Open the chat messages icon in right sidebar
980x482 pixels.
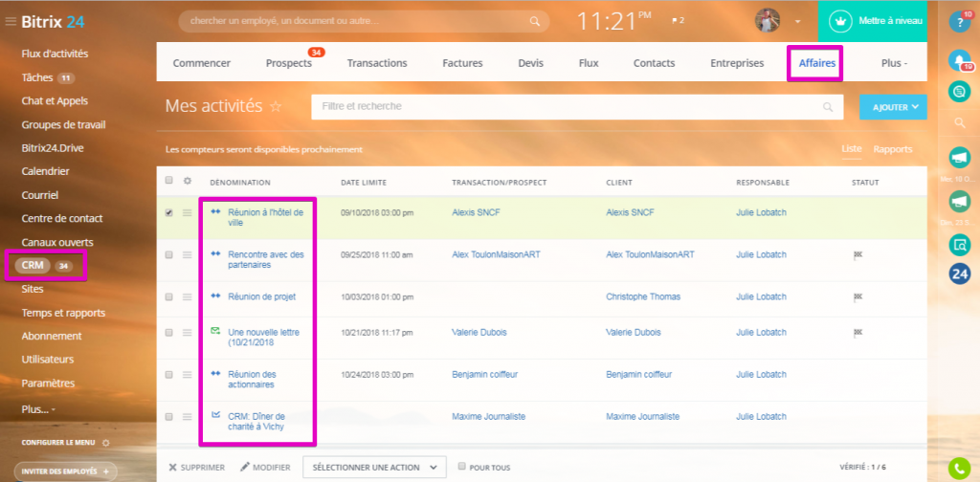click(x=959, y=92)
